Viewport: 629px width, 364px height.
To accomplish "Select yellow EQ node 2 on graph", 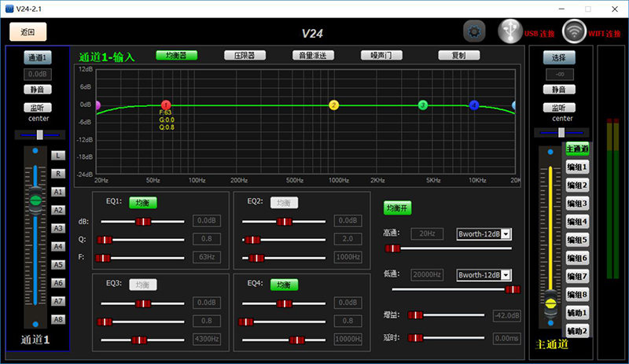I will (333, 105).
